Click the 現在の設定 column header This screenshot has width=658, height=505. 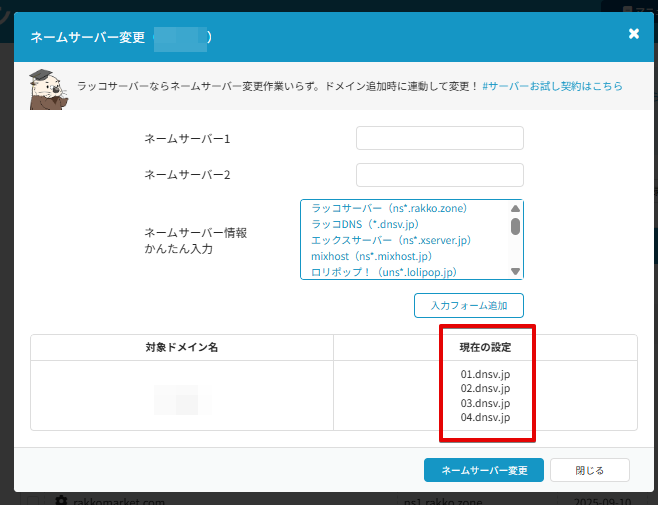point(485,348)
